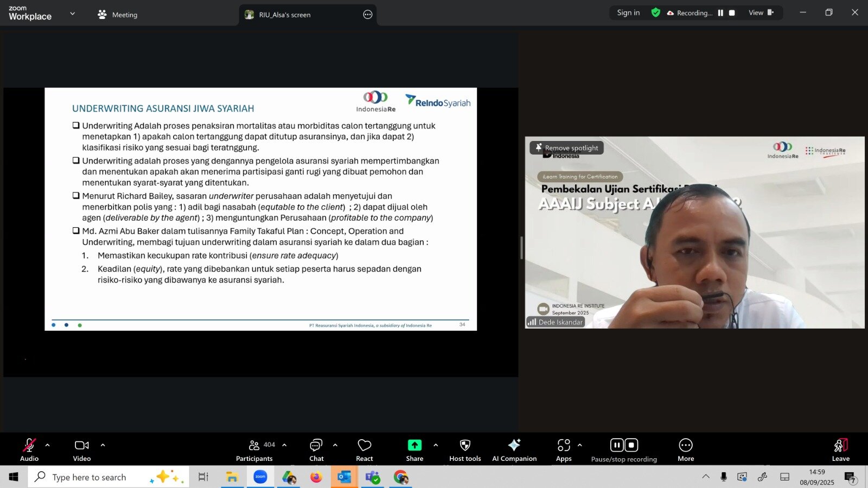
Task: Unmute the microphone with Audio button
Action: click(29, 450)
